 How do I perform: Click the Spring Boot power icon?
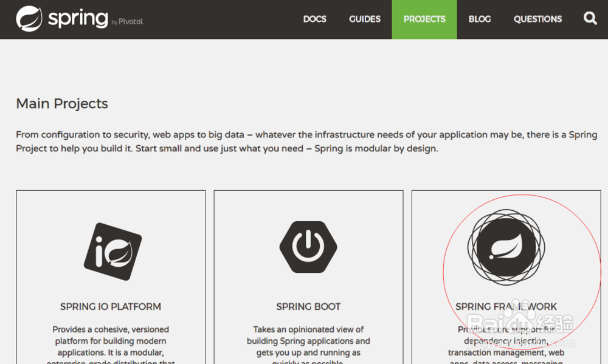pyautogui.click(x=308, y=247)
